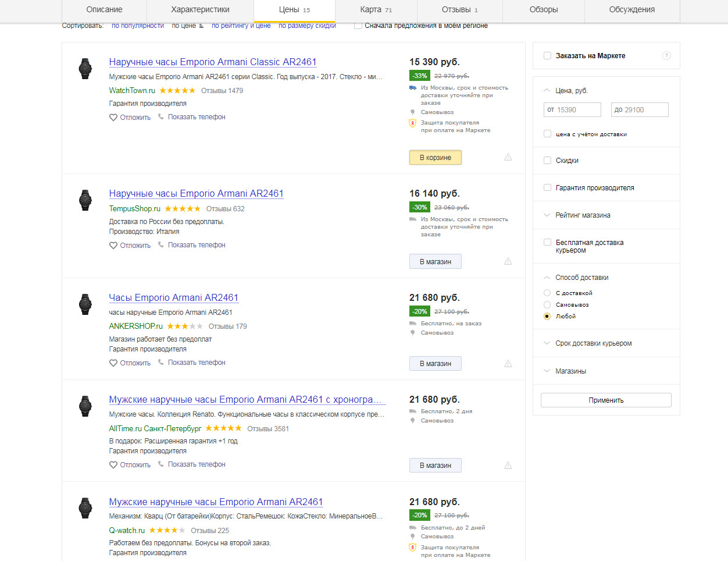Screen dimensions: 728x561
Task: Open the Отзывы tab
Action: tap(459, 10)
